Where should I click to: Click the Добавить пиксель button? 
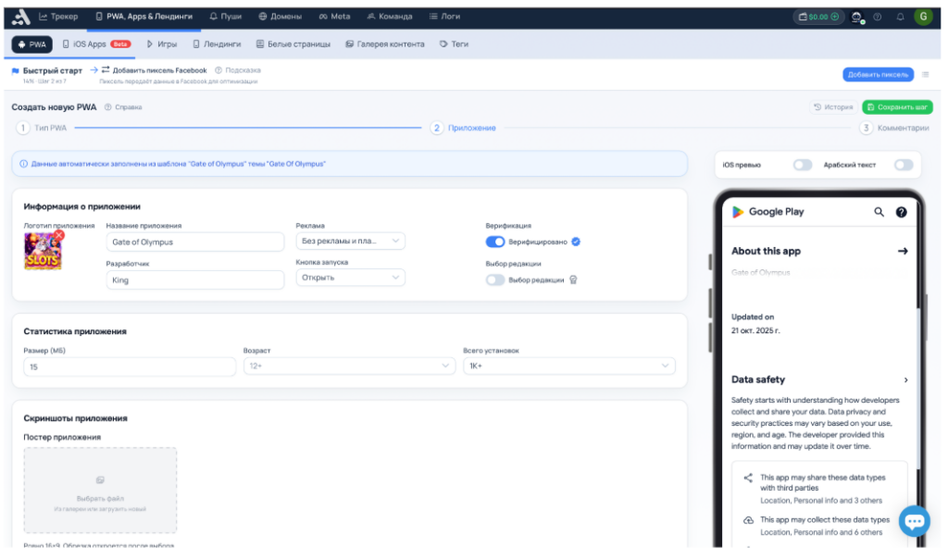(x=878, y=74)
